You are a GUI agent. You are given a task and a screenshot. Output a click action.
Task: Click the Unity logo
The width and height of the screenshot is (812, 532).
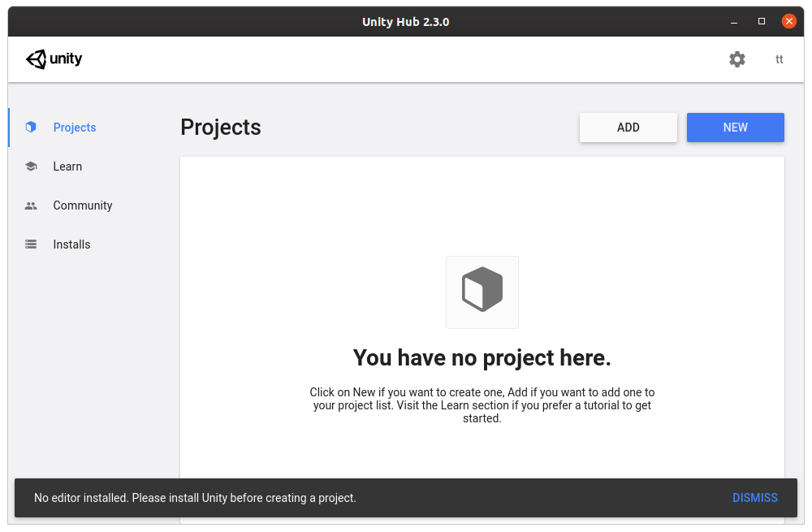click(x=54, y=58)
